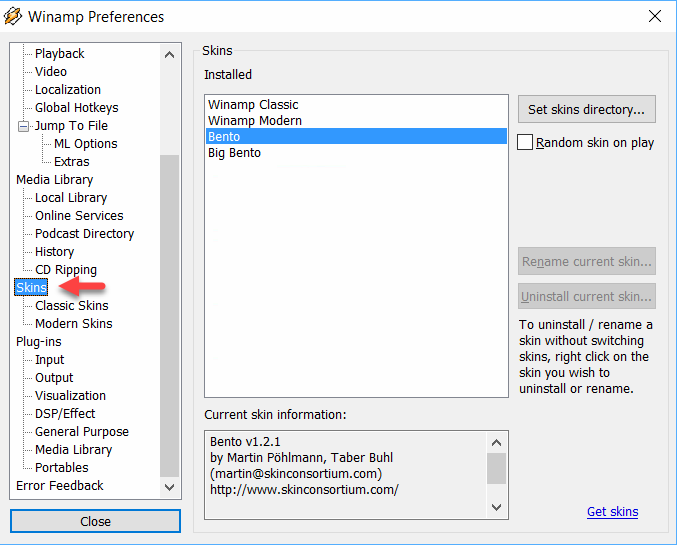Image resolution: width=677 pixels, height=545 pixels.
Task: Open Input plug-ins page
Action: coord(49,360)
